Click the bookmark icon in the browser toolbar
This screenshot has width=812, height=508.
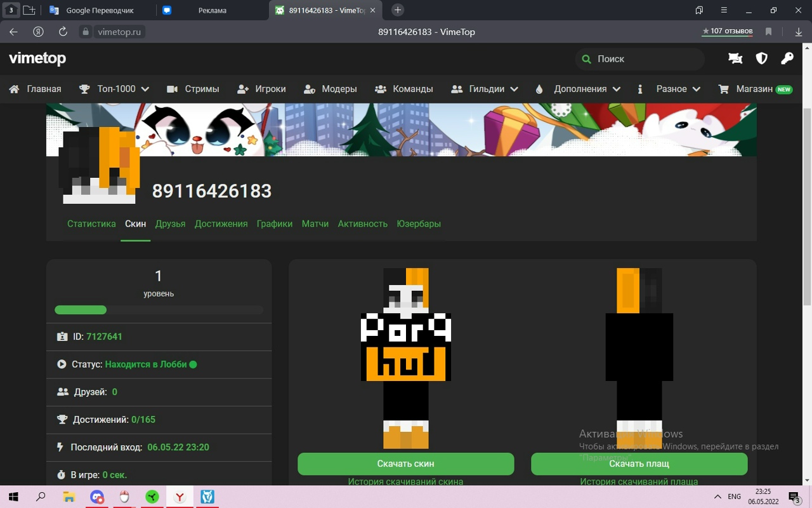coord(768,31)
